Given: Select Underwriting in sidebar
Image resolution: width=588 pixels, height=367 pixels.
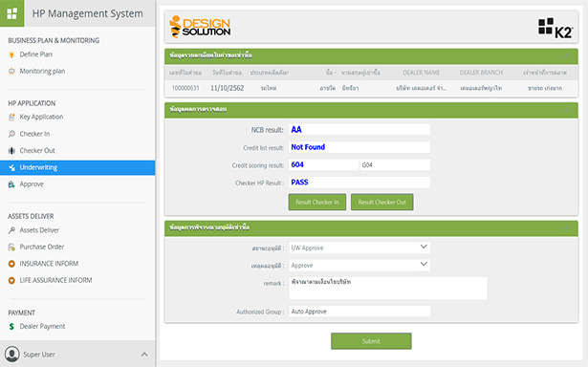Looking at the screenshot, I should 77,167.
